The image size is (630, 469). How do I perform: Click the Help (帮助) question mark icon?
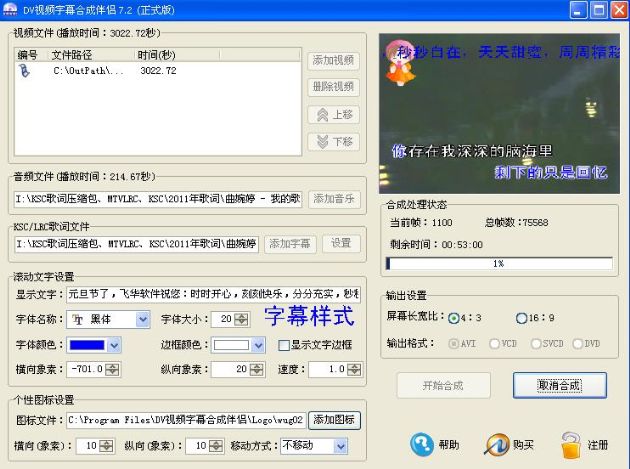[x=422, y=444]
